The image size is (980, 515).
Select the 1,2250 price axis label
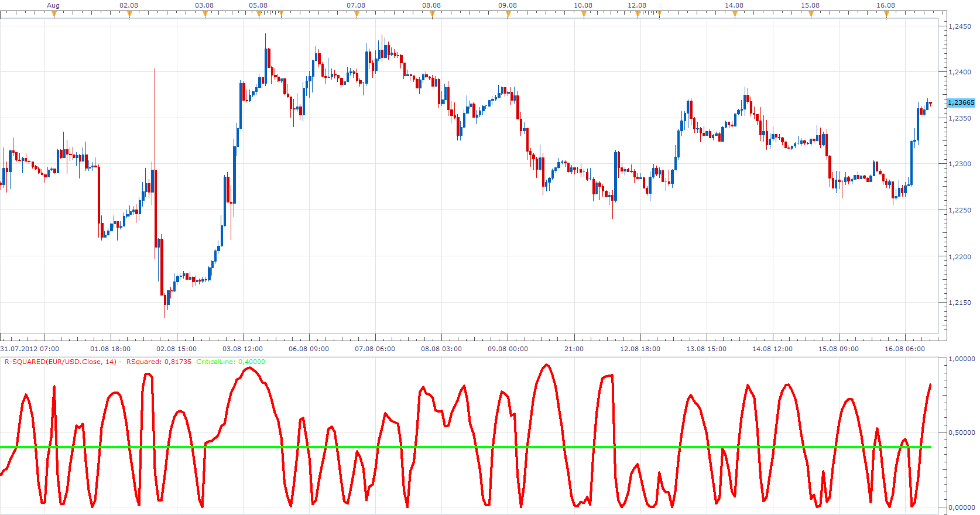[x=960, y=210]
